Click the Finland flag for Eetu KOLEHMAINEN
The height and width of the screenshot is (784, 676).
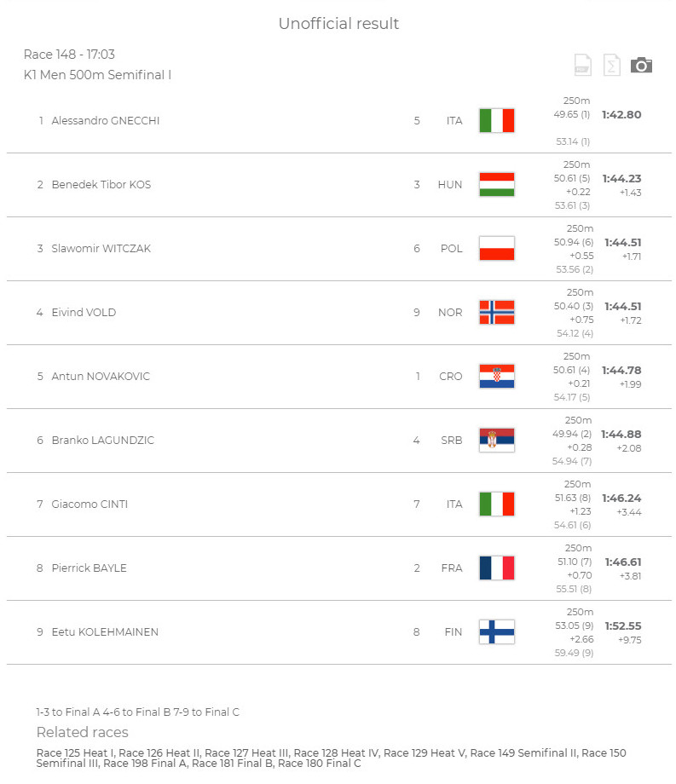pos(496,632)
